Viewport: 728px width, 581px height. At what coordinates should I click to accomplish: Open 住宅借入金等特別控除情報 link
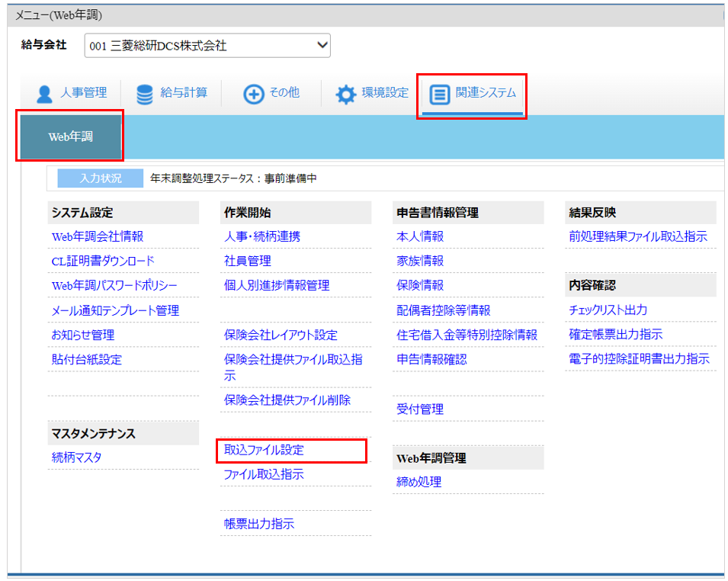tap(467, 335)
